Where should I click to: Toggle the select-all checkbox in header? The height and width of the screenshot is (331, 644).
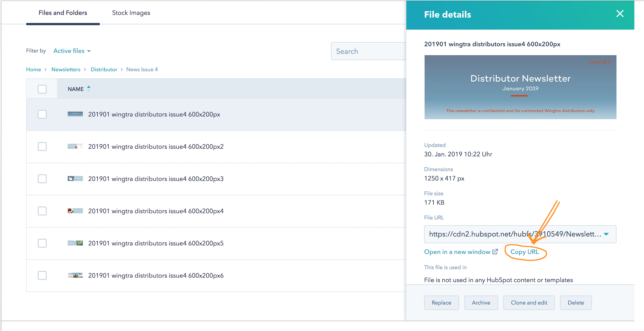tap(42, 89)
